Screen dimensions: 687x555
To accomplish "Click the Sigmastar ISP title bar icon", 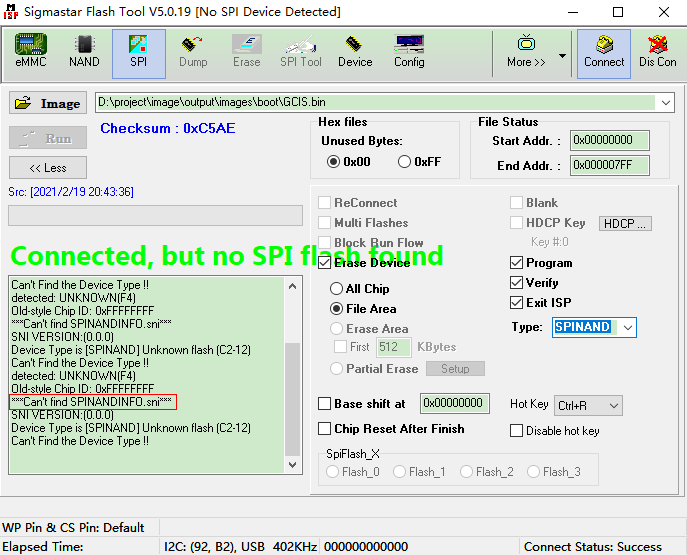I will click(11, 12).
